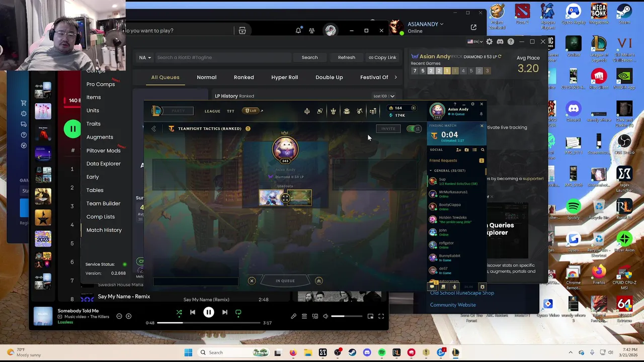This screenshot has height=362, width=644.
Task: Skip to the next Spotify track
Action: click(x=224, y=312)
